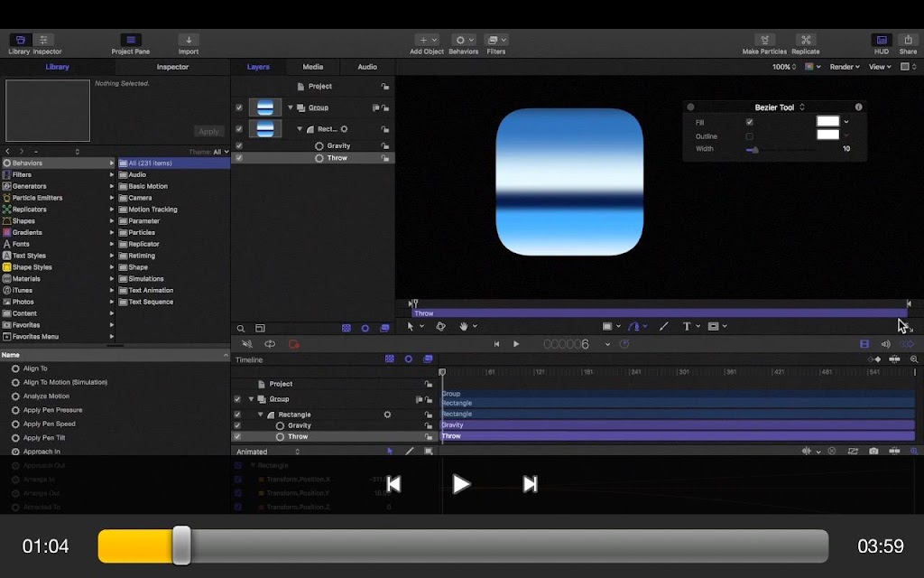Click the large video play button

[461, 484]
